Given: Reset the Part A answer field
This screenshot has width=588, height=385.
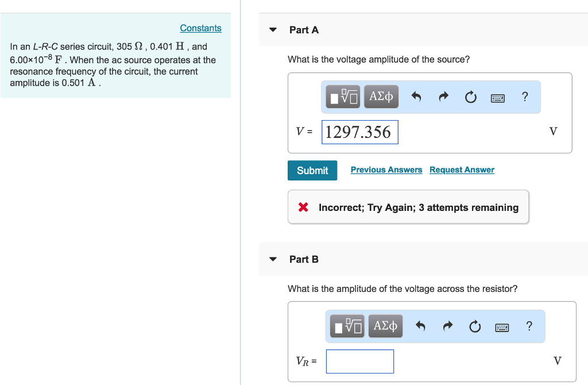Looking at the screenshot, I should (x=470, y=97).
